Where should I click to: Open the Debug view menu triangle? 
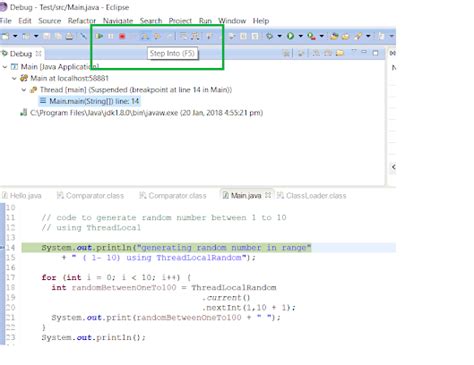(x=354, y=52)
